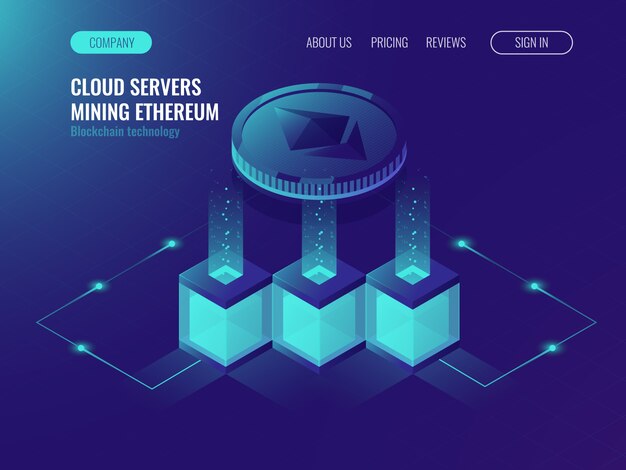Click the SIGN IN button

click(x=531, y=42)
